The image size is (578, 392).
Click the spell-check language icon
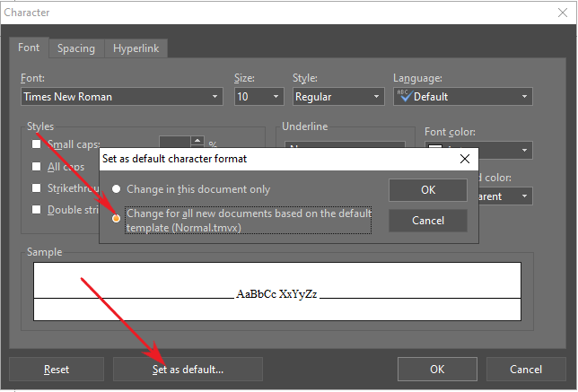coord(403,97)
